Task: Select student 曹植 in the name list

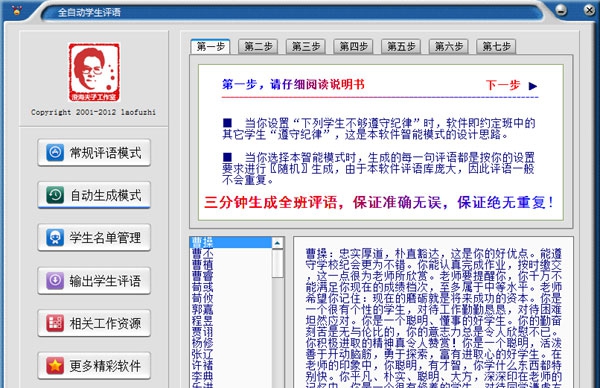Action: pyautogui.click(x=231, y=264)
